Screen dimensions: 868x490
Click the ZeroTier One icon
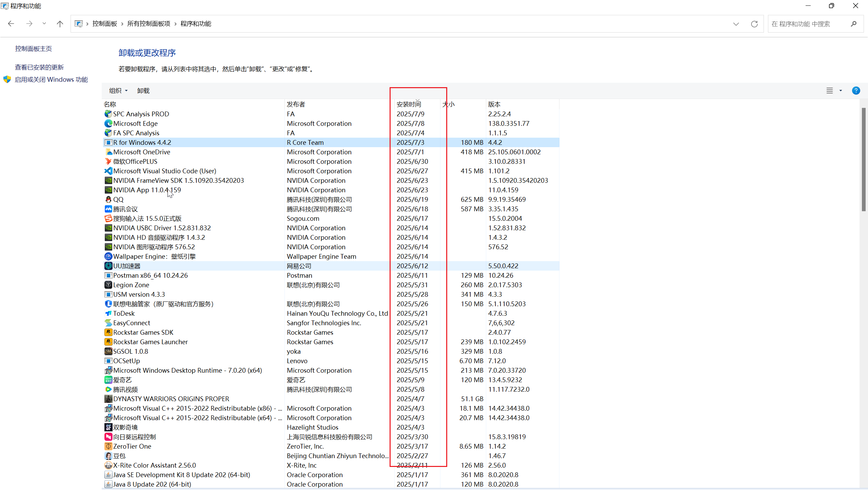(108, 446)
